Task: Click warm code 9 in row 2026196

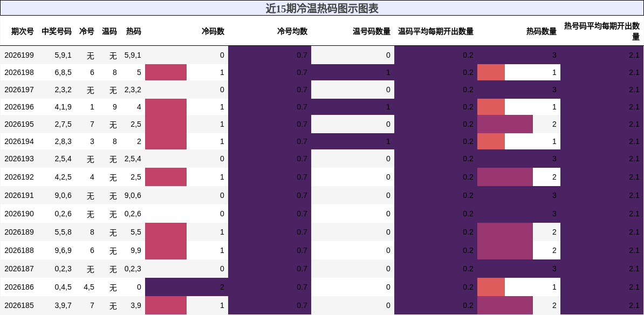Action: (x=114, y=107)
